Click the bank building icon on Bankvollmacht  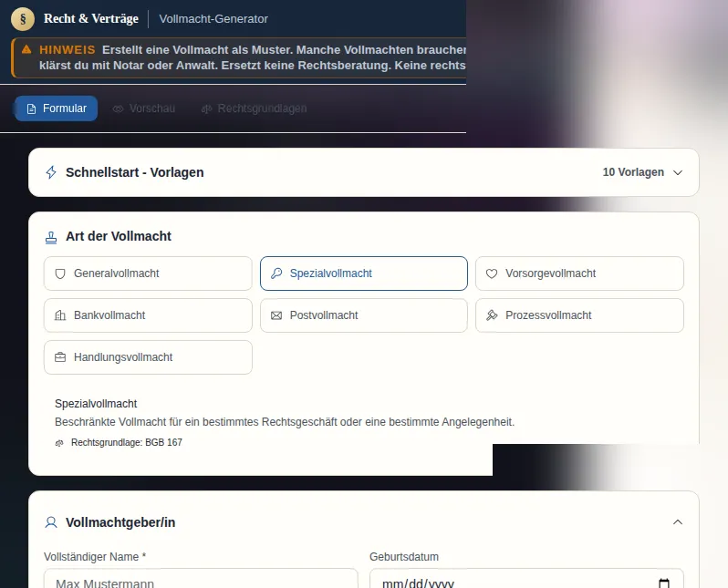[60, 315]
